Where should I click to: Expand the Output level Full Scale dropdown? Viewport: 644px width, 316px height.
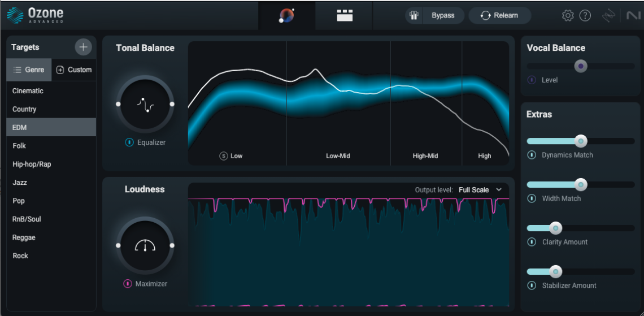point(480,190)
